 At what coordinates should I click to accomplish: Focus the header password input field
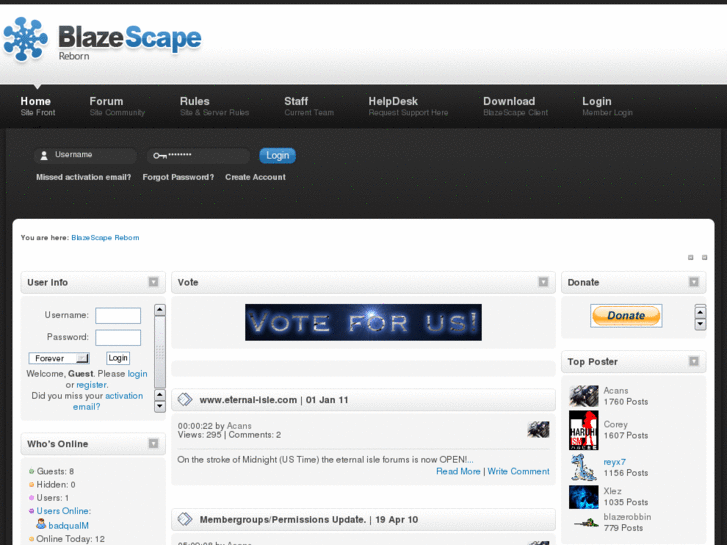[x=198, y=155]
